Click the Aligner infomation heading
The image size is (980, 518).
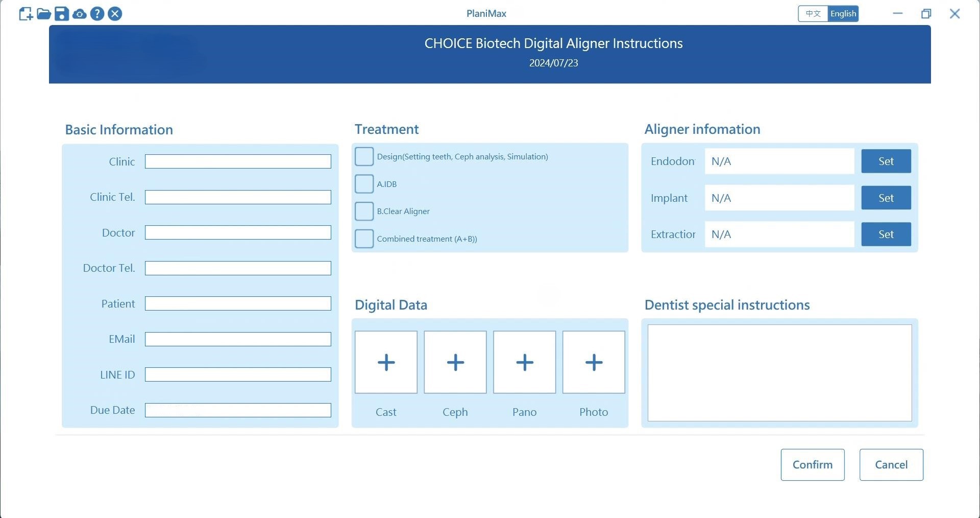pyautogui.click(x=702, y=129)
